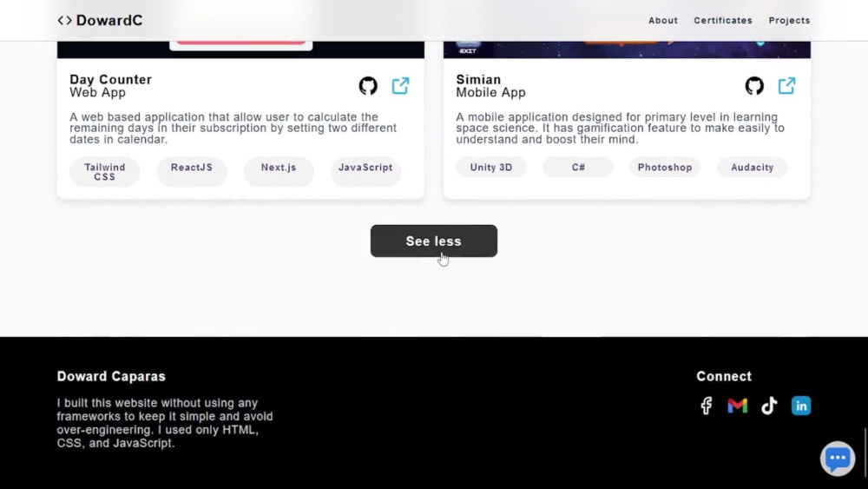Click the Day Counter project title

pos(111,80)
